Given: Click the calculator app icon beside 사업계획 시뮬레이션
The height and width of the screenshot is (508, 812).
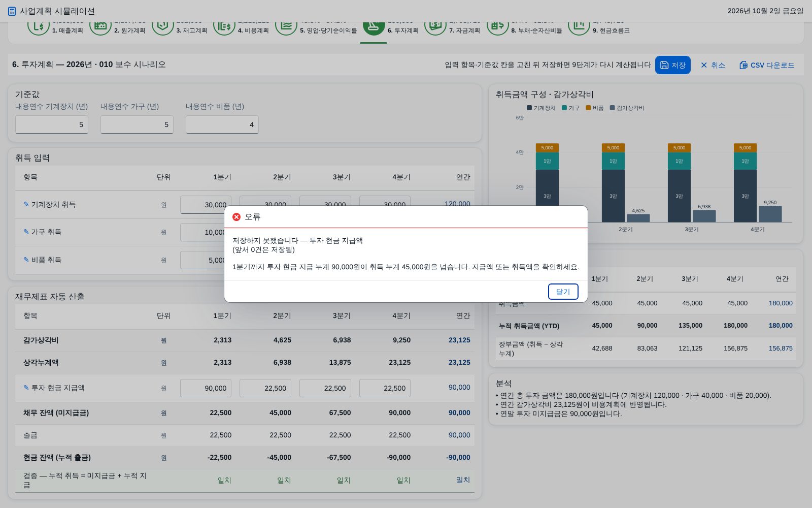Looking at the screenshot, I should (x=12, y=11).
